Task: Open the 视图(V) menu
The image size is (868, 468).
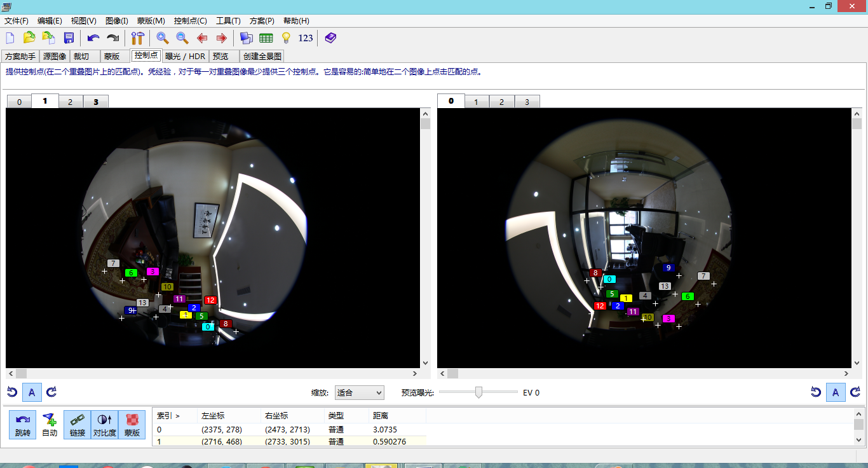Action: (x=84, y=21)
